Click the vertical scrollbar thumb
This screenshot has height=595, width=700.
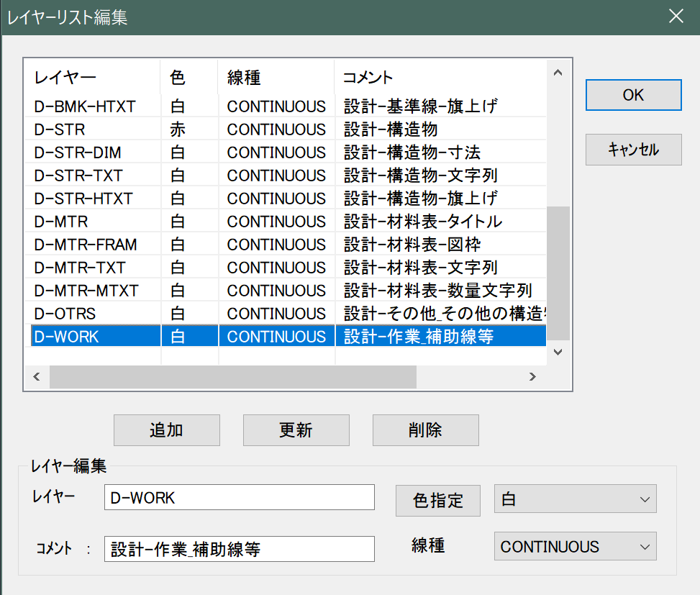tap(558, 273)
